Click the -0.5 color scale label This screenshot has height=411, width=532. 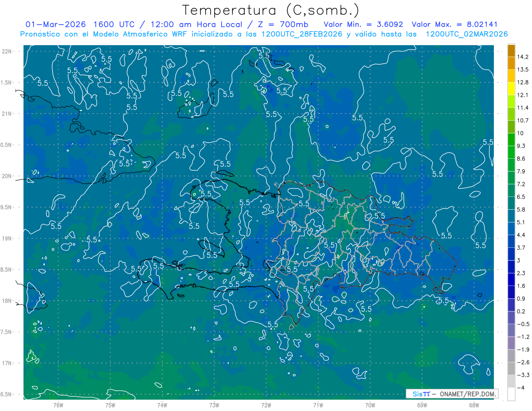[523, 324]
